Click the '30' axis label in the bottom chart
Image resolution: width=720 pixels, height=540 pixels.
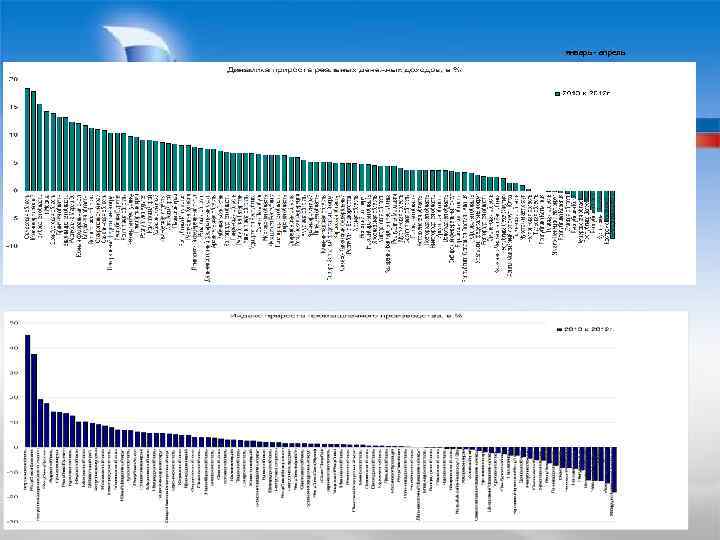pos(14,373)
